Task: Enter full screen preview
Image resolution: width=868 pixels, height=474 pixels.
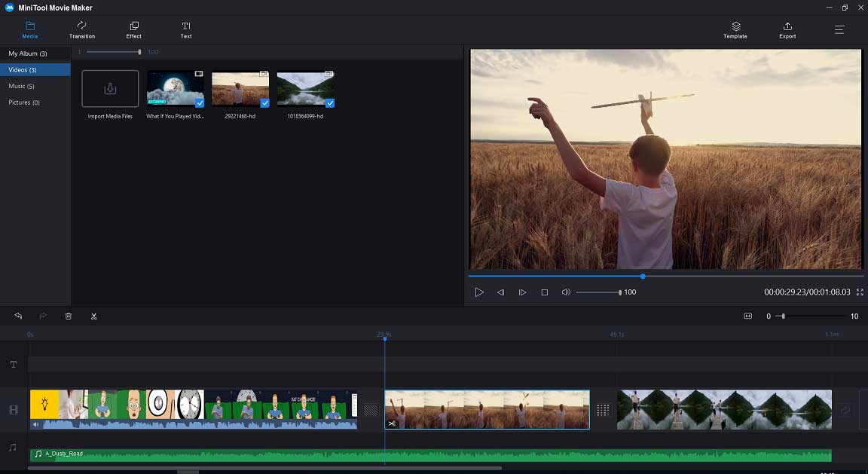Action: click(860, 292)
